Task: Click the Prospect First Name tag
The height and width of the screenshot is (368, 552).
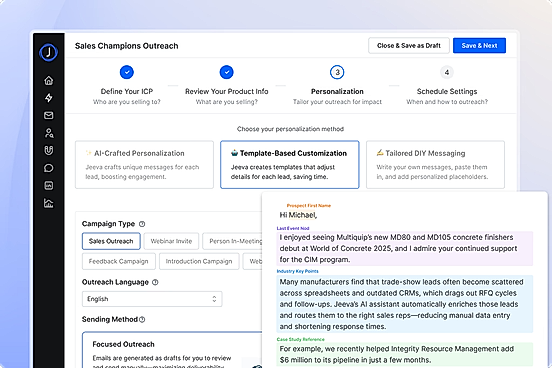Action: coord(309,205)
